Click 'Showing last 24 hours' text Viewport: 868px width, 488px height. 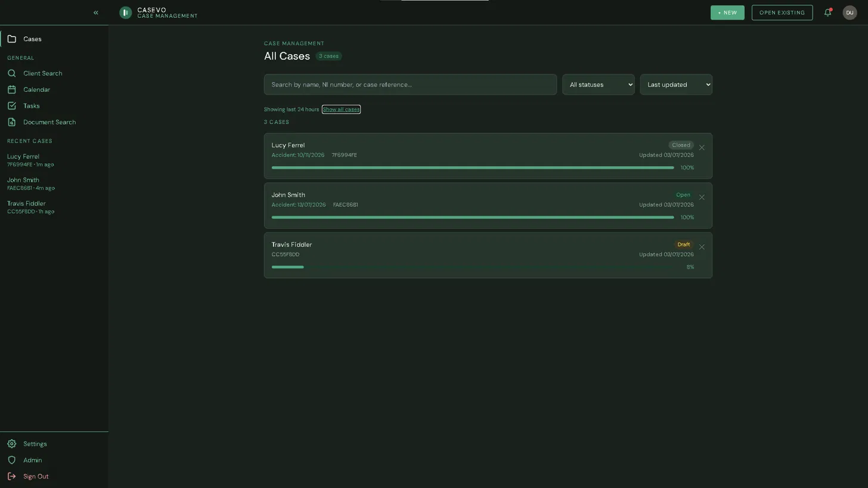[x=292, y=110]
